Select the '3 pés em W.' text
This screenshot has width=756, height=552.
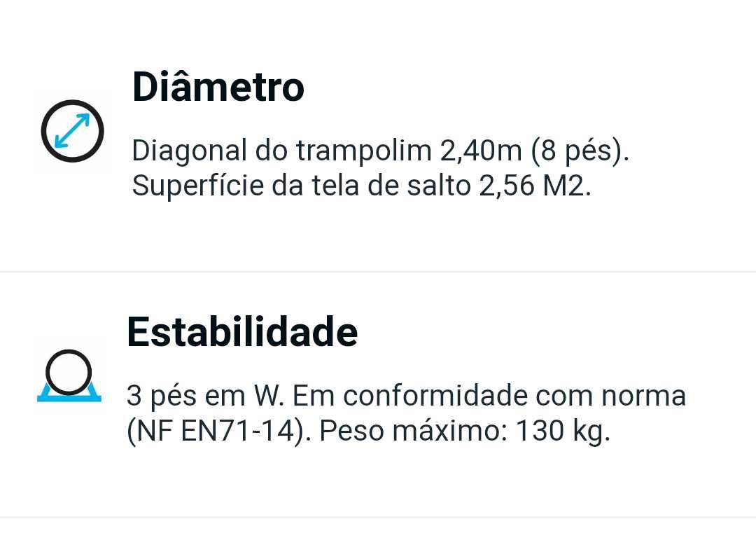click(x=205, y=396)
